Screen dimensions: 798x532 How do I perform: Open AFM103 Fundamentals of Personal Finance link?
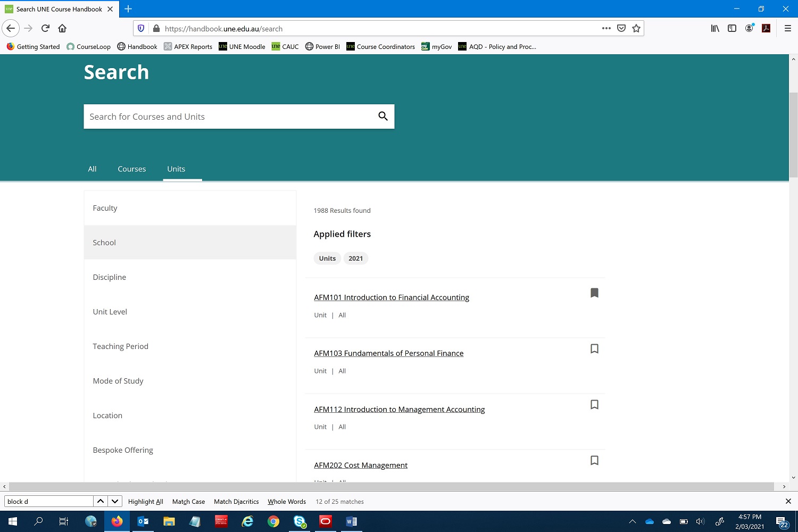click(389, 353)
